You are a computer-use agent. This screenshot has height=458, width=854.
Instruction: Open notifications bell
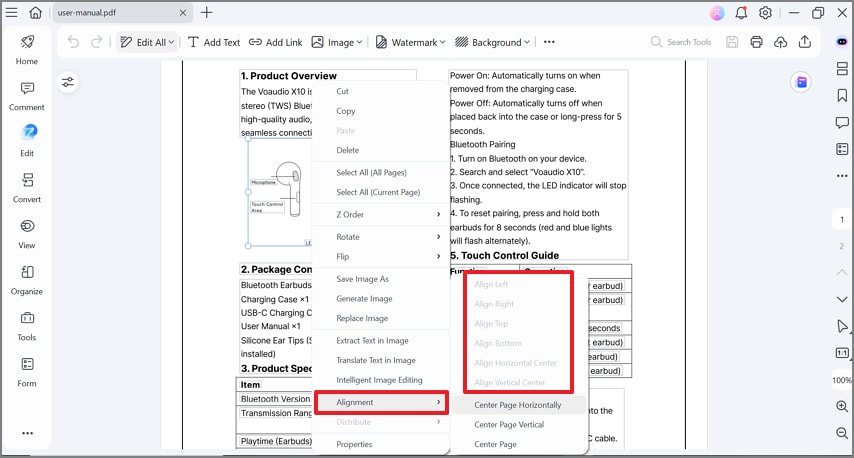pos(741,13)
